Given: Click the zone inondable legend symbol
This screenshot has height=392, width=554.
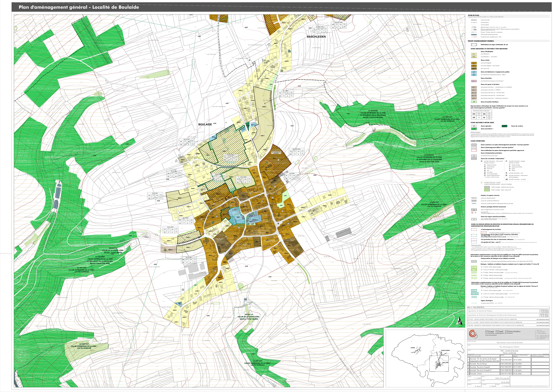Looking at the screenshot, I should point(474,219).
